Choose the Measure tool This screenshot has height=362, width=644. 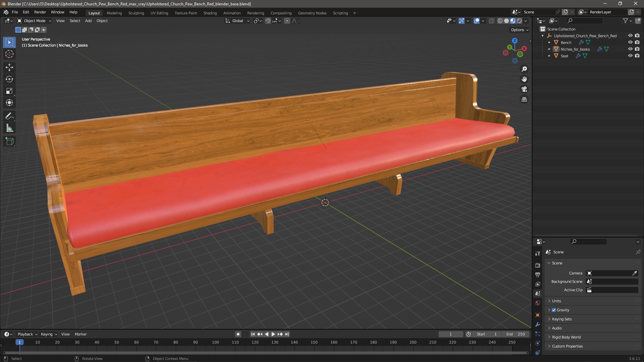[x=9, y=128]
